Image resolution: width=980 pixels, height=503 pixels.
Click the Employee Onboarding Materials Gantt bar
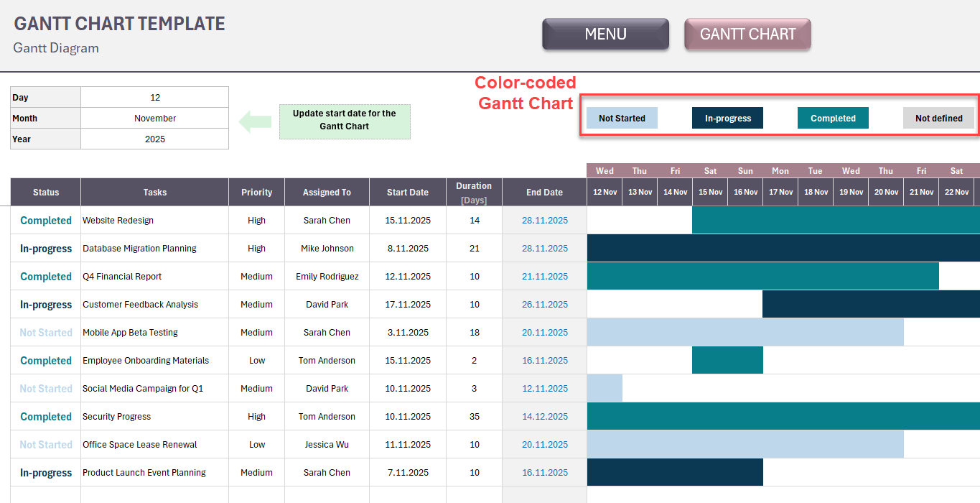point(727,361)
